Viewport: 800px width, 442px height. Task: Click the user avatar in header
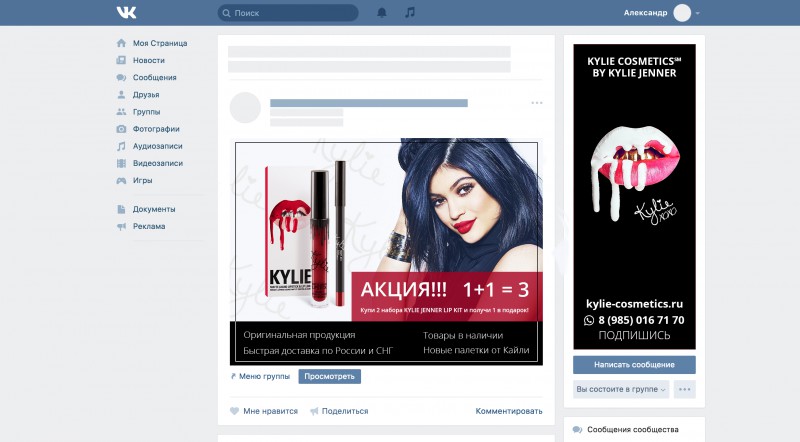pyautogui.click(x=682, y=13)
